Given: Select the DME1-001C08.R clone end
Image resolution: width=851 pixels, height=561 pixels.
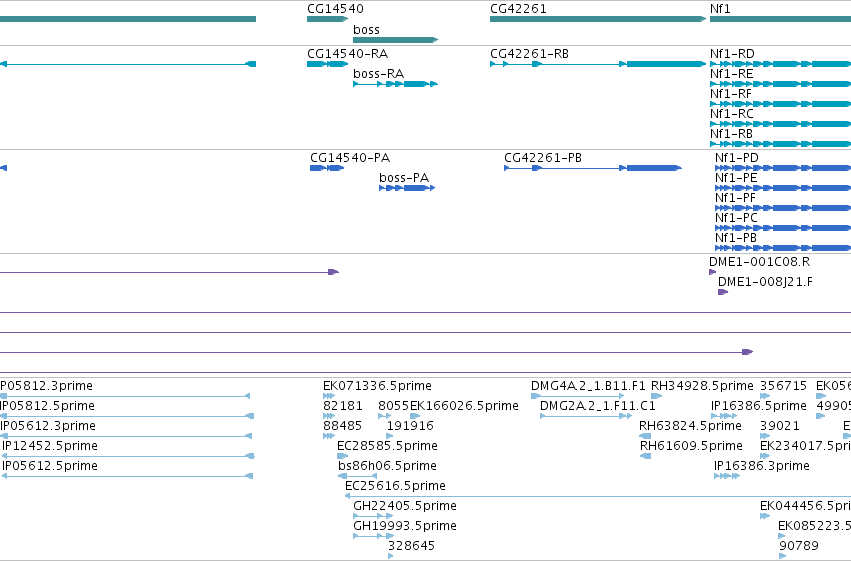Looking at the screenshot, I should pyautogui.click(x=713, y=272).
